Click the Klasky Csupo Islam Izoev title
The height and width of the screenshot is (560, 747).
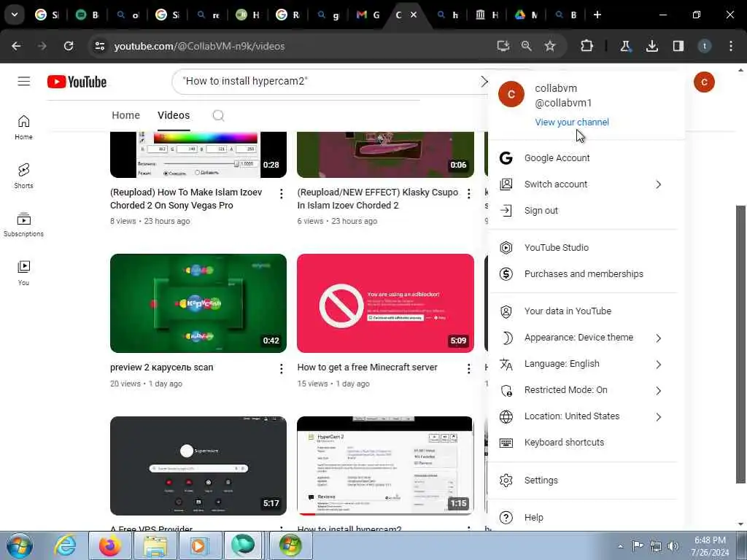[378, 199]
